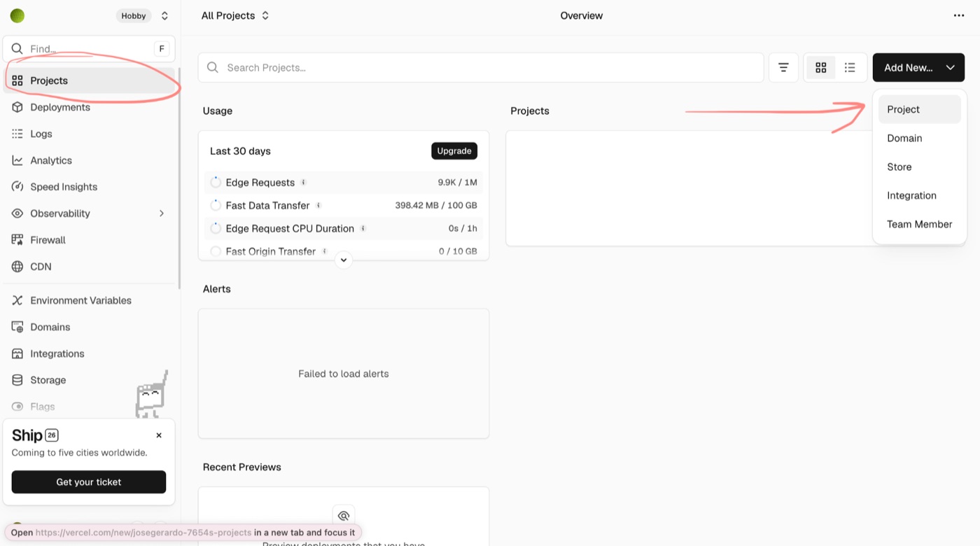The width and height of the screenshot is (980, 546).
Task: Open the three-dot more options menu
Action: [x=958, y=15]
